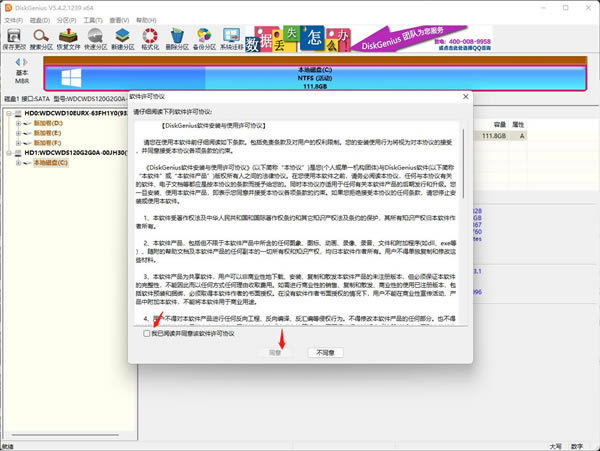The width and height of the screenshot is (600, 451).
Task: Click drive icon beside 新加卷(E:)
Action: coord(27,133)
